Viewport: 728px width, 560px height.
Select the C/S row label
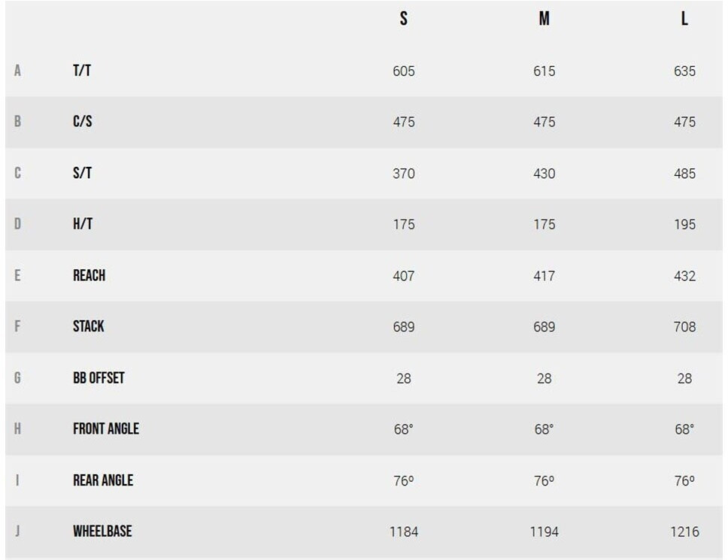83,122
